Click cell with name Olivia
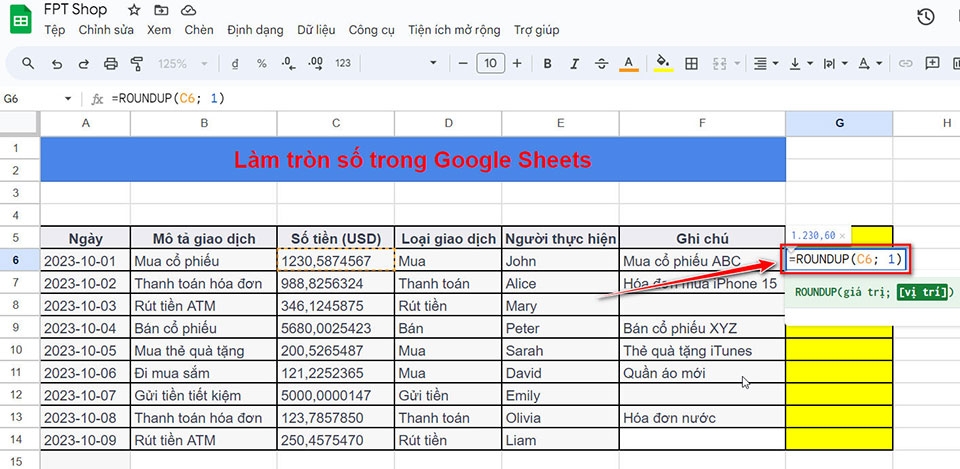Screen dimensions: 960x469 point(560,418)
